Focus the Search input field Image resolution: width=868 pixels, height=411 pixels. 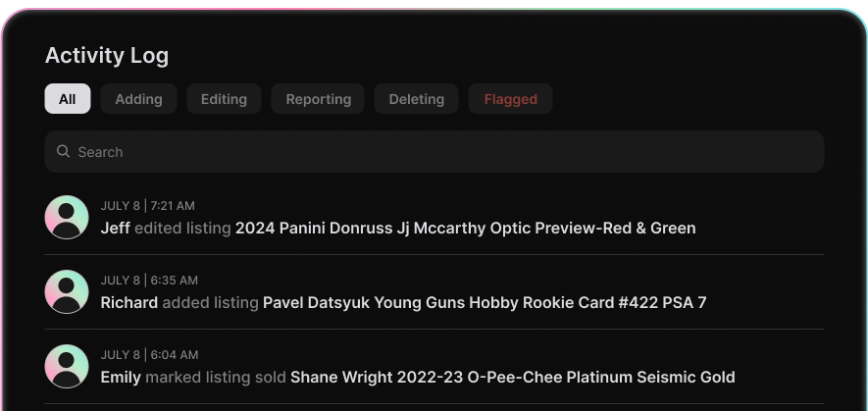441,152
